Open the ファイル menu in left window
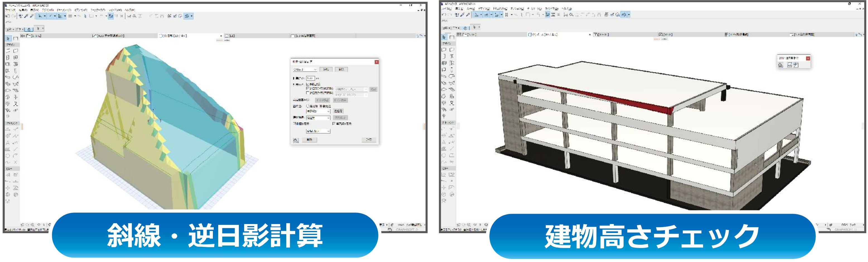Viewport: 868px width, 262px height. [10, 10]
